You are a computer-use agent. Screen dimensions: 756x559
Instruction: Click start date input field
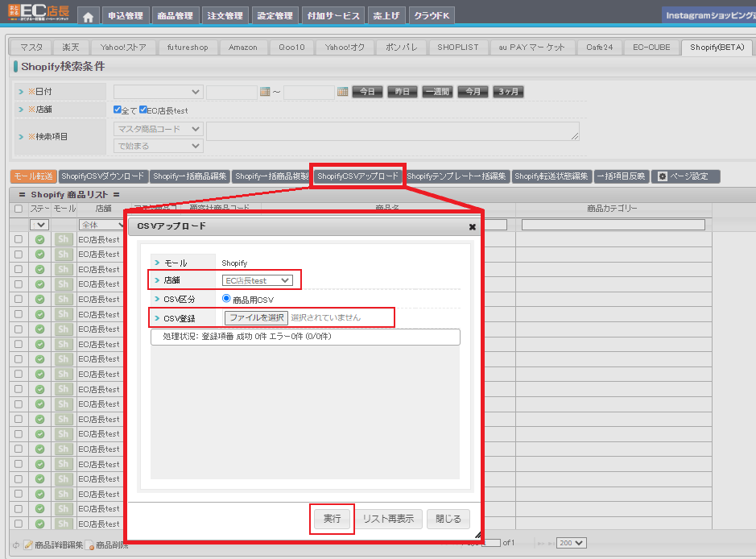(231, 92)
